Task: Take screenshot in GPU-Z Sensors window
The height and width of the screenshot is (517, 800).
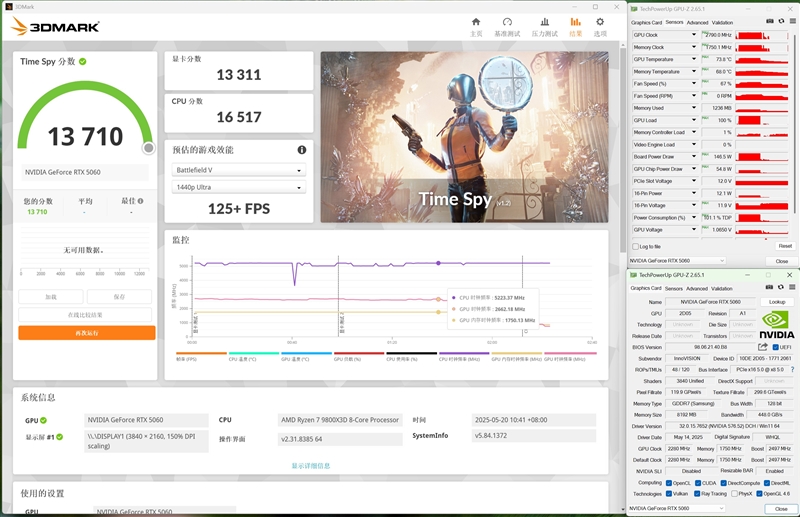Action: pyautogui.click(x=770, y=21)
